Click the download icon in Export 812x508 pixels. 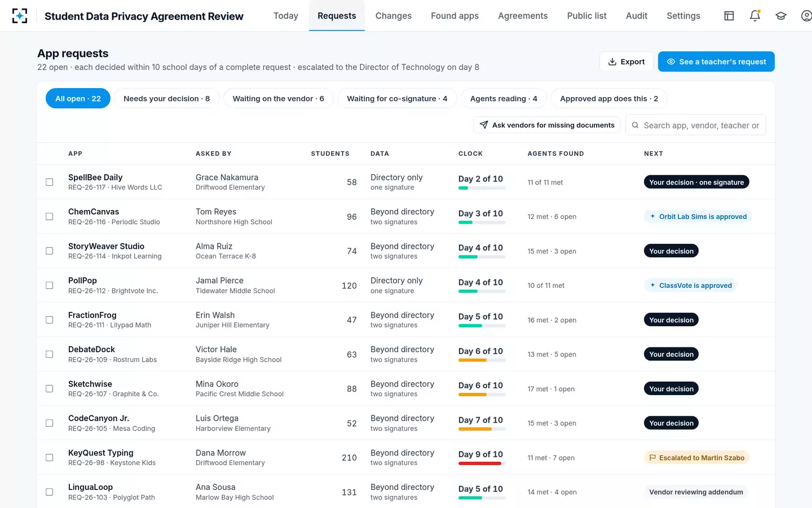pyautogui.click(x=612, y=62)
